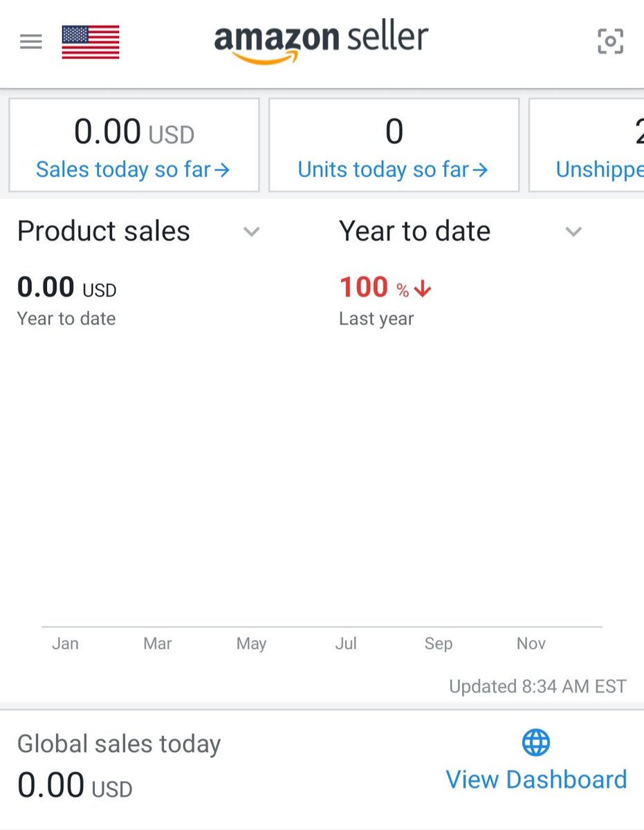The height and width of the screenshot is (830, 644).
Task: Tap the Global sales today amount
Action: 75,786
